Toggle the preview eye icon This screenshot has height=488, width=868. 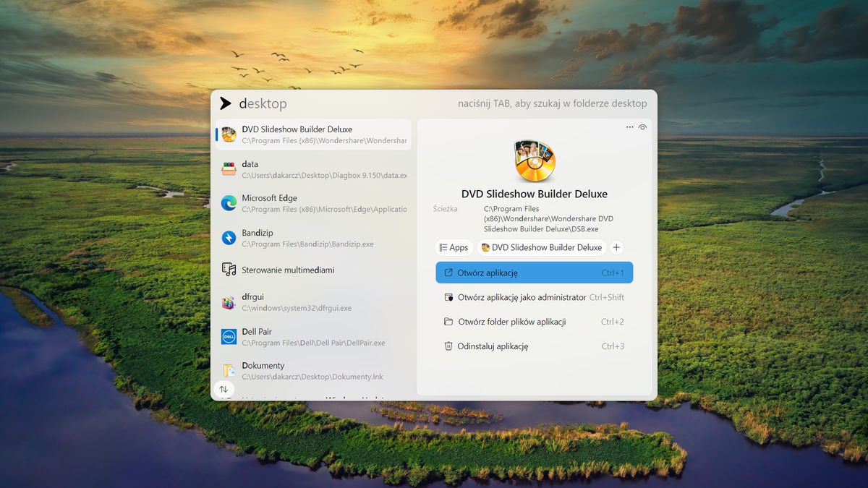642,127
